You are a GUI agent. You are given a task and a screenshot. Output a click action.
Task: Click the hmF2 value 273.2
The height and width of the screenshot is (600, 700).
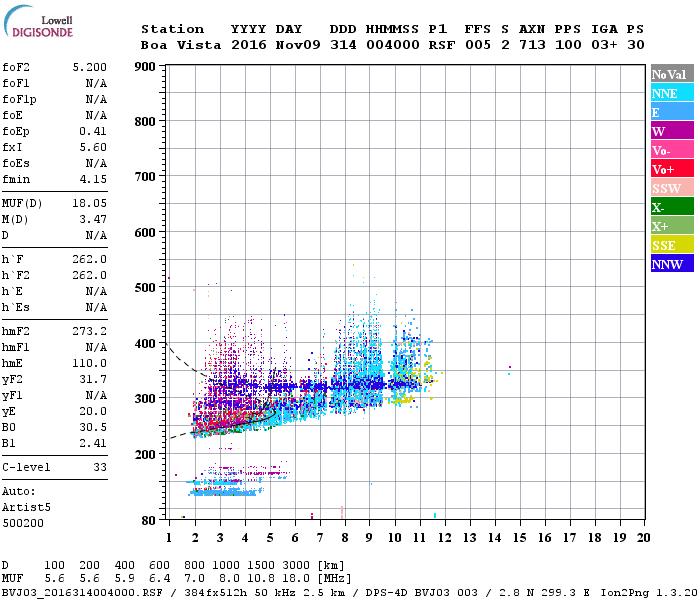tap(90, 331)
